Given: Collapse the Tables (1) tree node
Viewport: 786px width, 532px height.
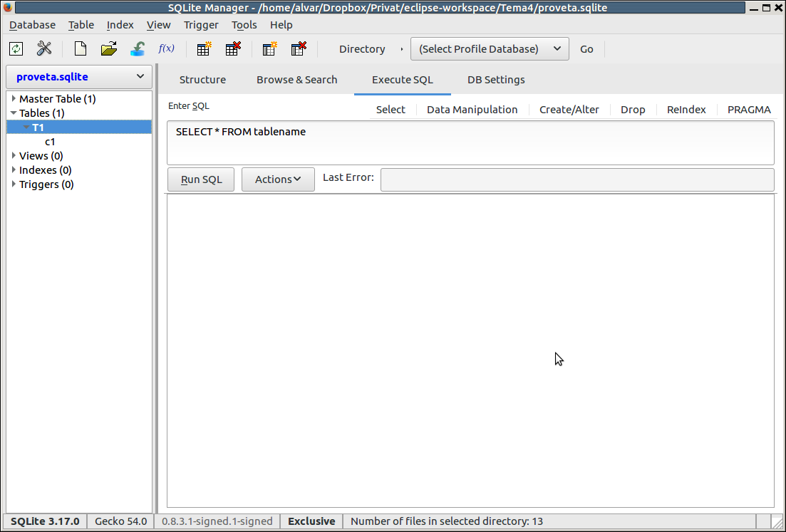Looking at the screenshot, I should click(14, 113).
